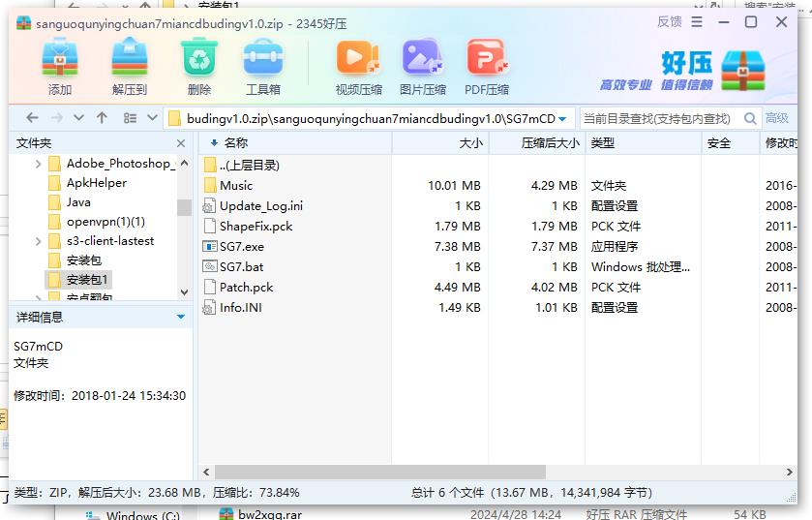Go up one directory level arrow
This screenshot has height=520, width=812.
[102, 118]
